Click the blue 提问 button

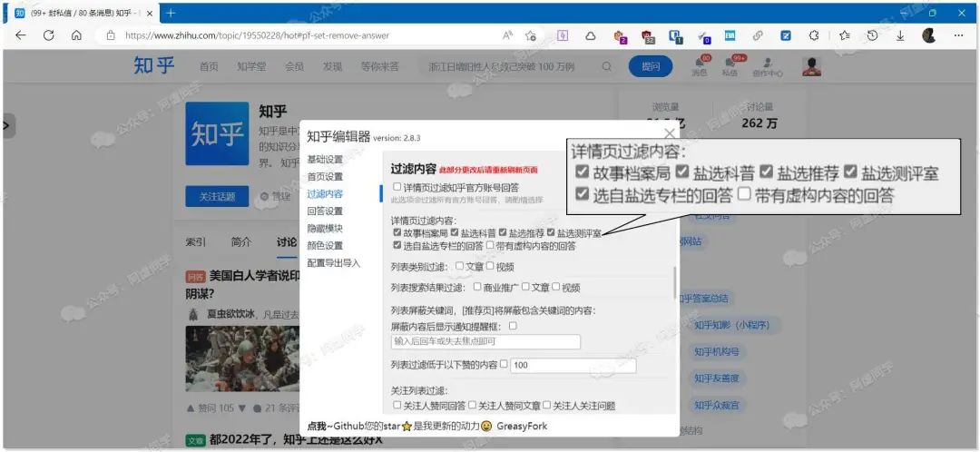tap(651, 66)
